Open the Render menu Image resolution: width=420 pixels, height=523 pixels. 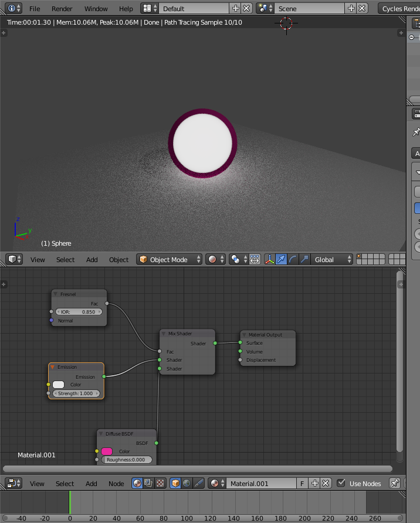(x=62, y=9)
